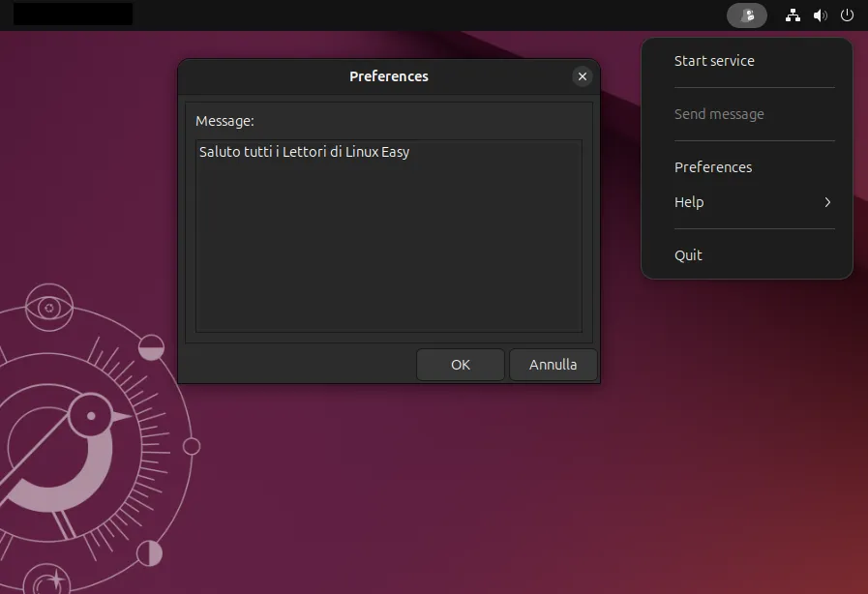Close the Preferences dialog with X
The width and height of the screenshot is (868, 594).
582,76
